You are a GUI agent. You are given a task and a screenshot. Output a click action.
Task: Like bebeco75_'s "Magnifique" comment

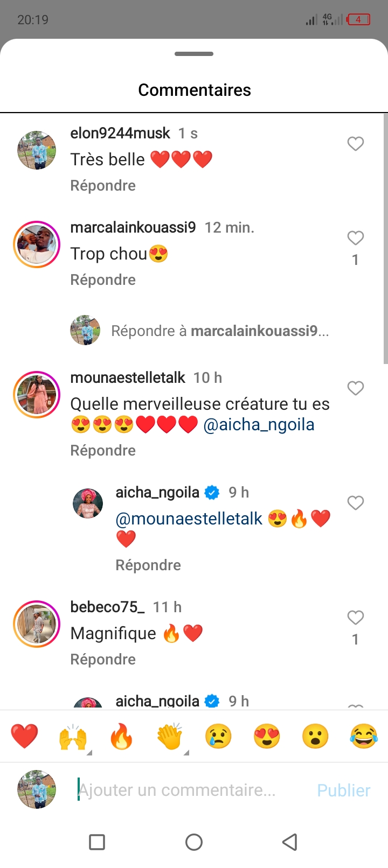(355, 618)
